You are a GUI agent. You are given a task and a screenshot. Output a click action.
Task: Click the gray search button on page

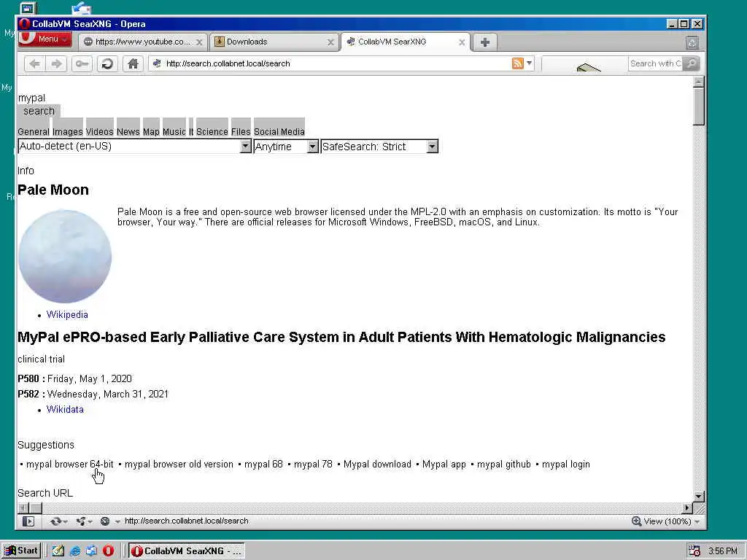tap(39, 111)
